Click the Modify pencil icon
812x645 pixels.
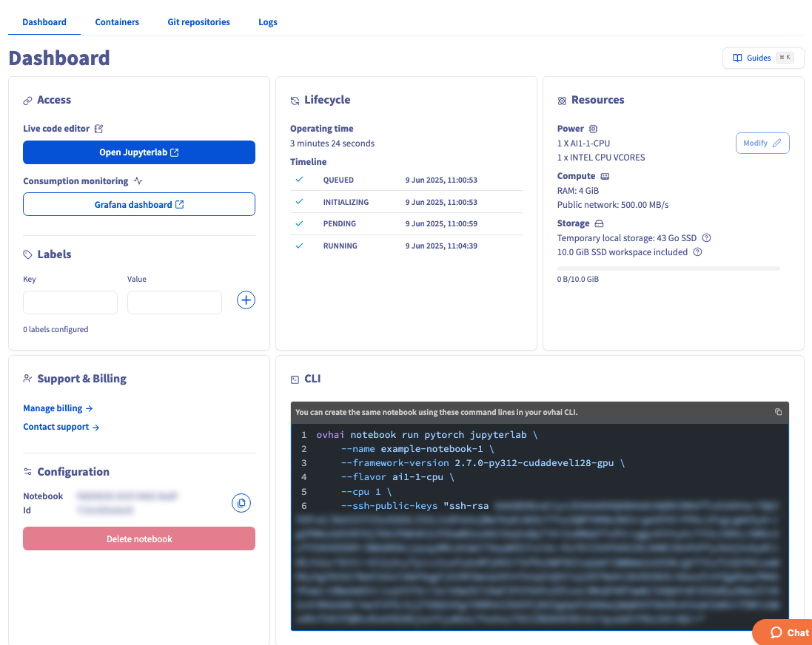776,143
